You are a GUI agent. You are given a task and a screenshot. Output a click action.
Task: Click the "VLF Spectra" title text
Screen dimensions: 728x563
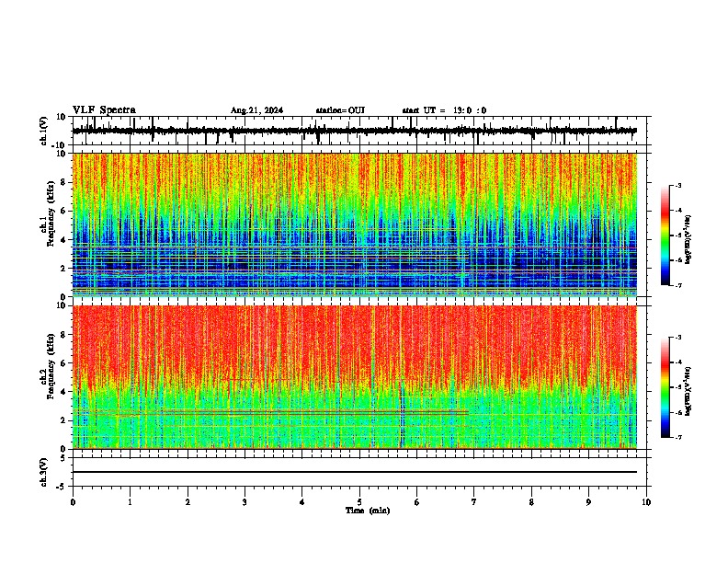tap(104, 109)
